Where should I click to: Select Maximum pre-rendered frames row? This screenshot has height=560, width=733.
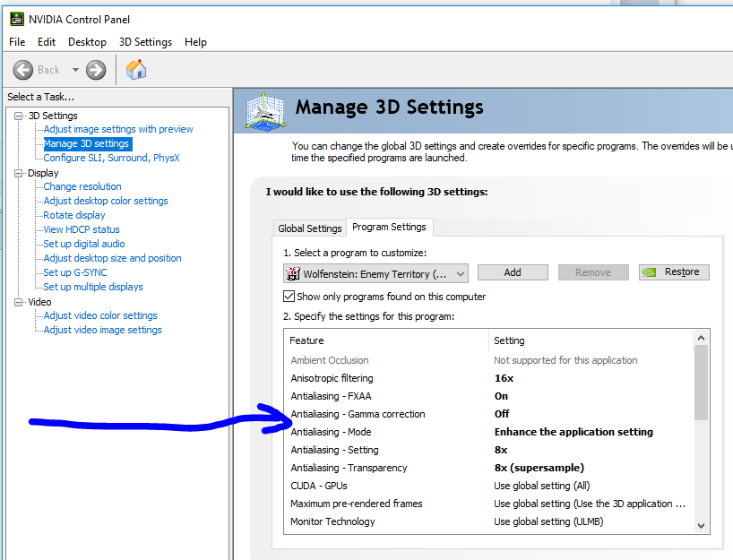(488, 504)
